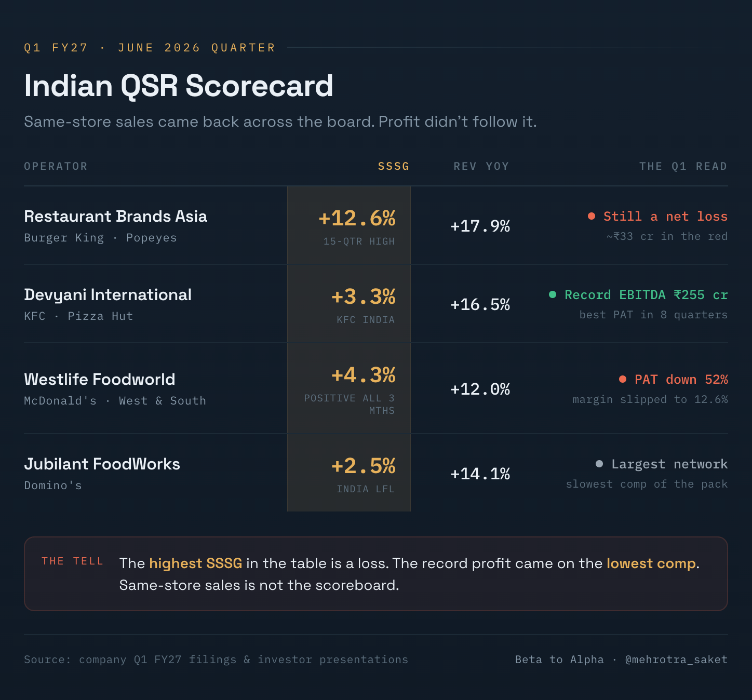This screenshot has height=700, width=752.
Task: Click the REV YOY column header
Action: [481, 166]
